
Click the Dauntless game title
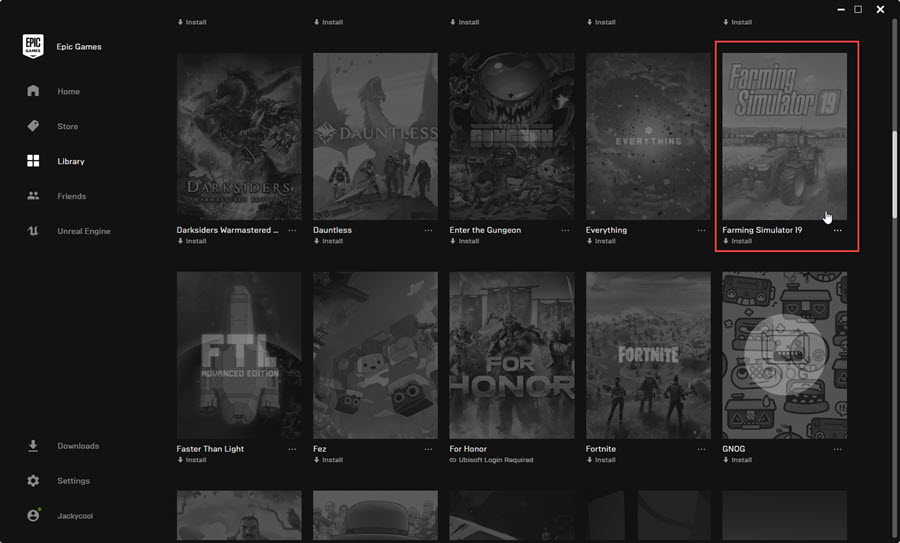pos(332,230)
